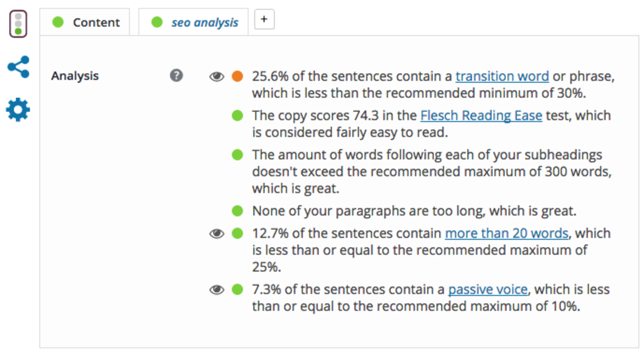Click green bullet beside paragraphs length result
Screen dimensions: 644x352
(237, 211)
